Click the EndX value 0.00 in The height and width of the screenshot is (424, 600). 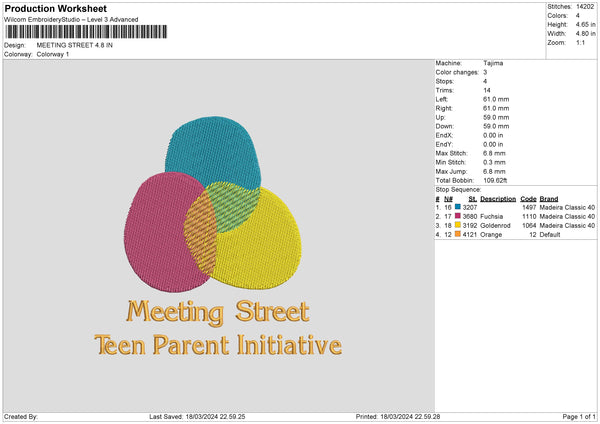[x=493, y=135]
